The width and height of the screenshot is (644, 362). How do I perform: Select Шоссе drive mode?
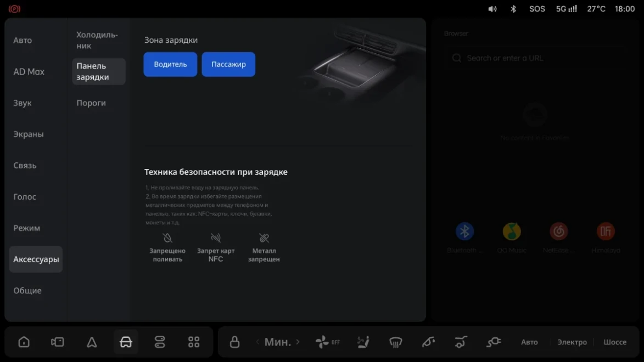(x=615, y=342)
